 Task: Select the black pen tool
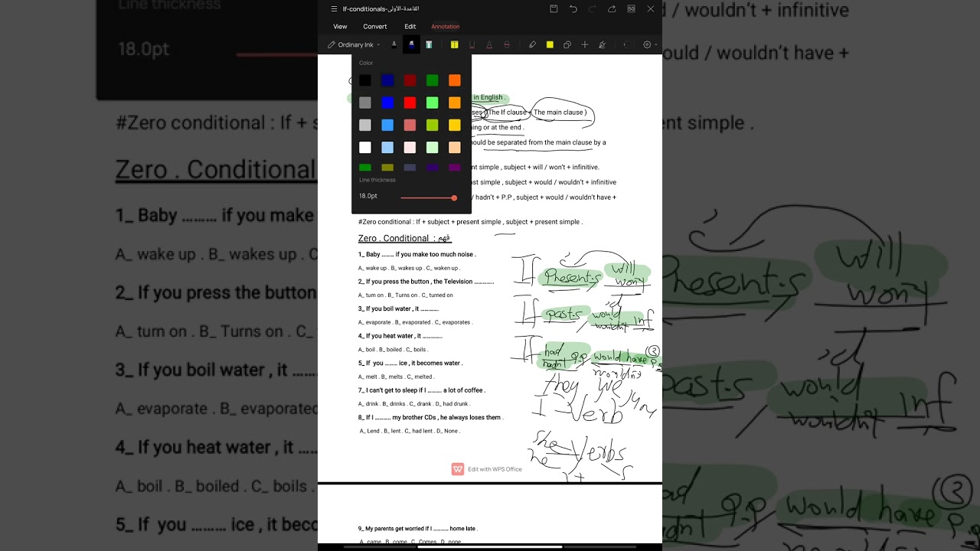click(394, 45)
